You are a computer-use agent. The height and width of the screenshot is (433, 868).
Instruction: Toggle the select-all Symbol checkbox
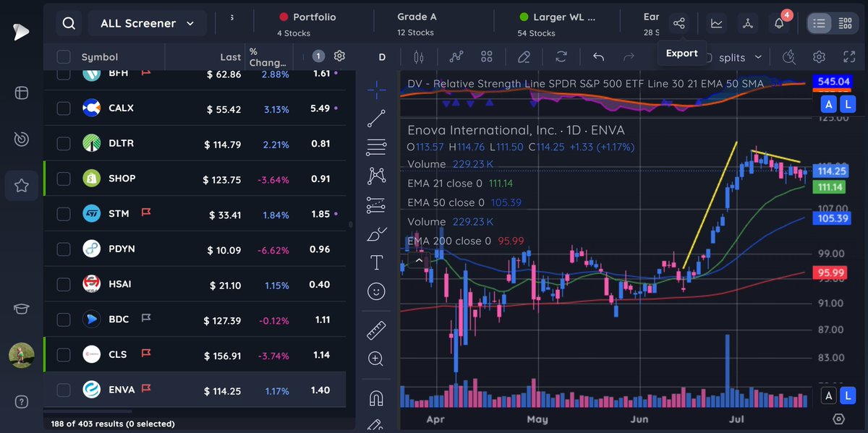tap(64, 56)
